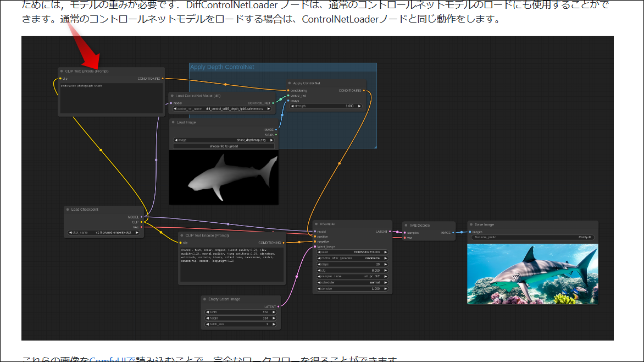Click the shark depth map preview
Viewport: 644px width, 362px height.
[224, 177]
